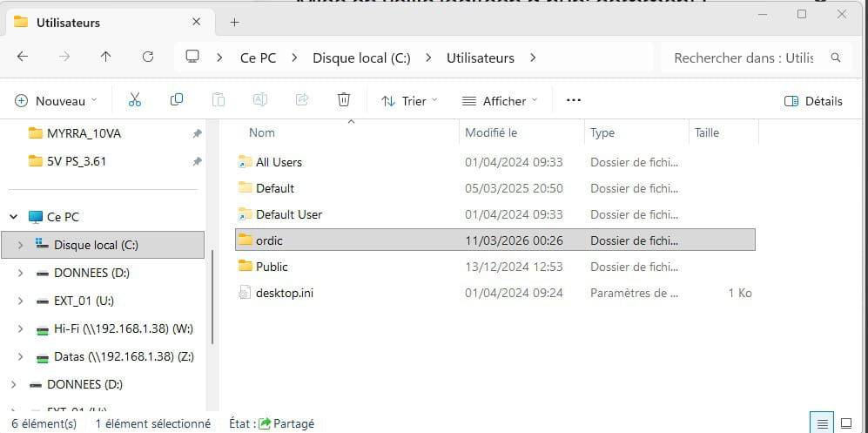
Task: Open a new tab with plus button
Action: coord(234,22)
